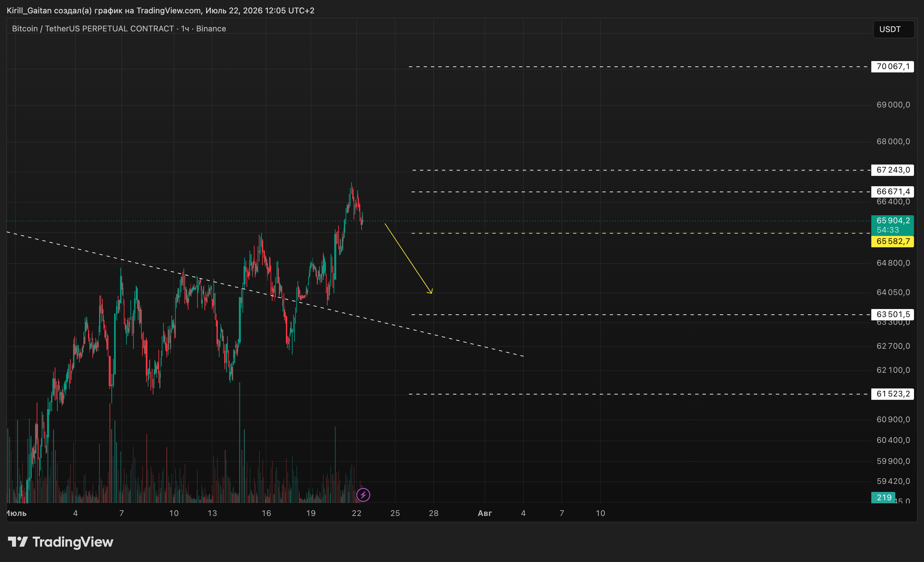Screen dimensions: 924x562
Task: Click the green volume value 219 label
Action: click(884, 498)
